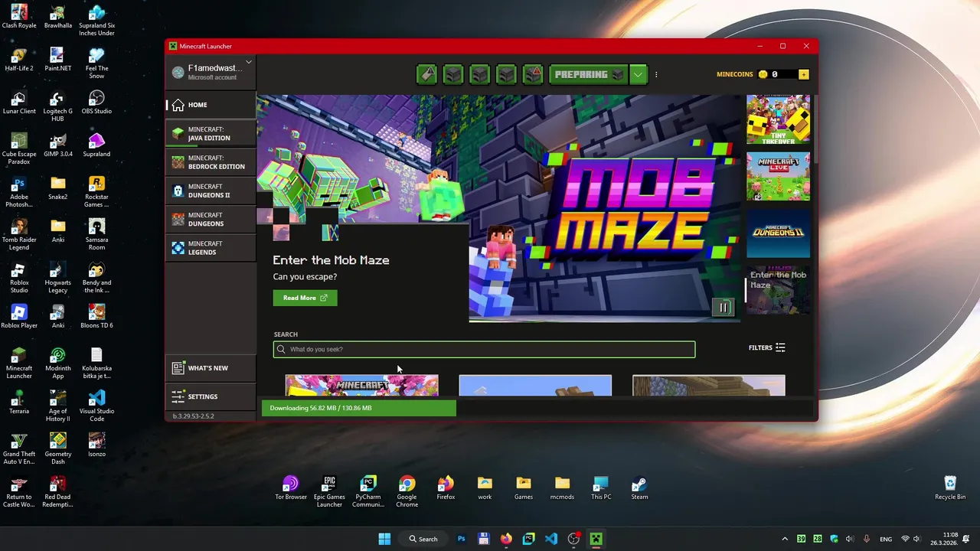Click the Preparing play button
This screenshot has width=980, height=551.
coord(588,74)
